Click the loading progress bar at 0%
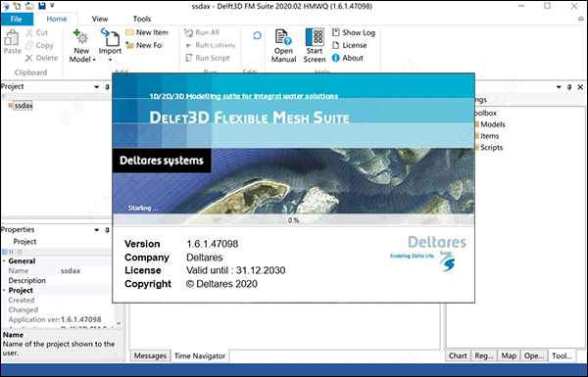The width and height of the screenshot is (588, 377). point(294,220)
